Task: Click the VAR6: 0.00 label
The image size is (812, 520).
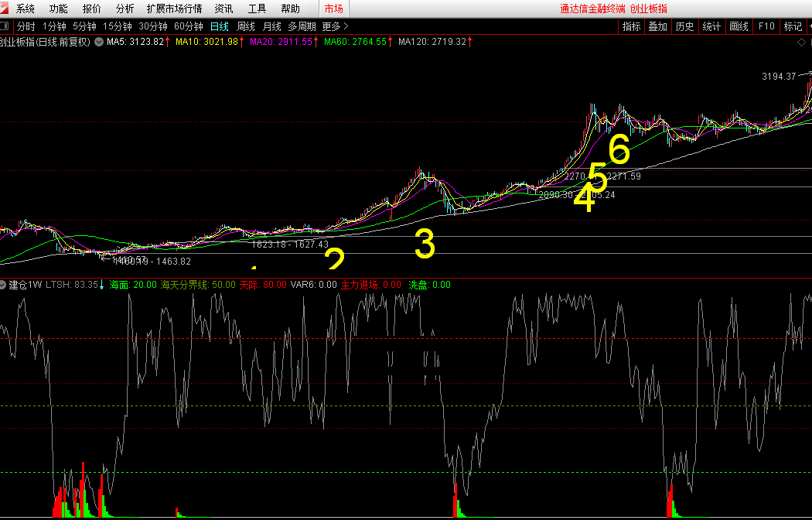Action: pos(313,284)
